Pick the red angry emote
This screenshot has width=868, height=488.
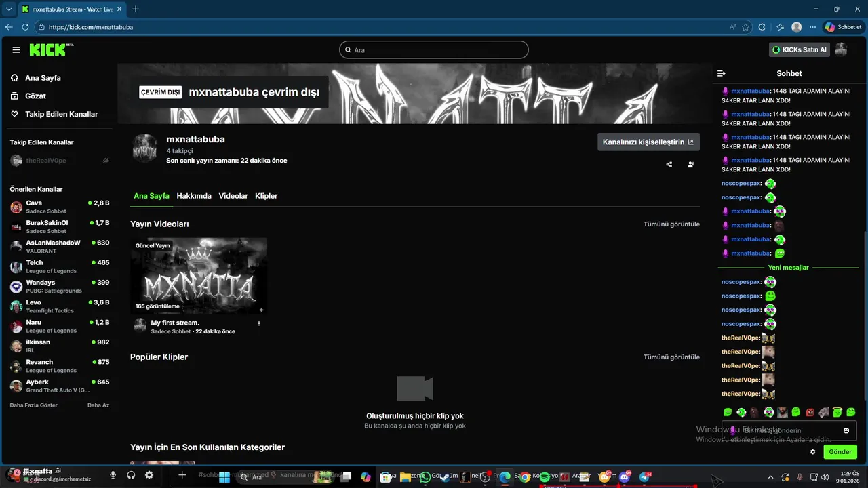[x=810, y=412]
